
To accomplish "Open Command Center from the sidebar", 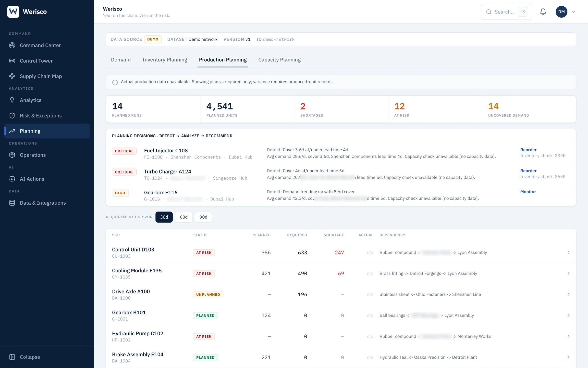I will click(x=47, y=45).
